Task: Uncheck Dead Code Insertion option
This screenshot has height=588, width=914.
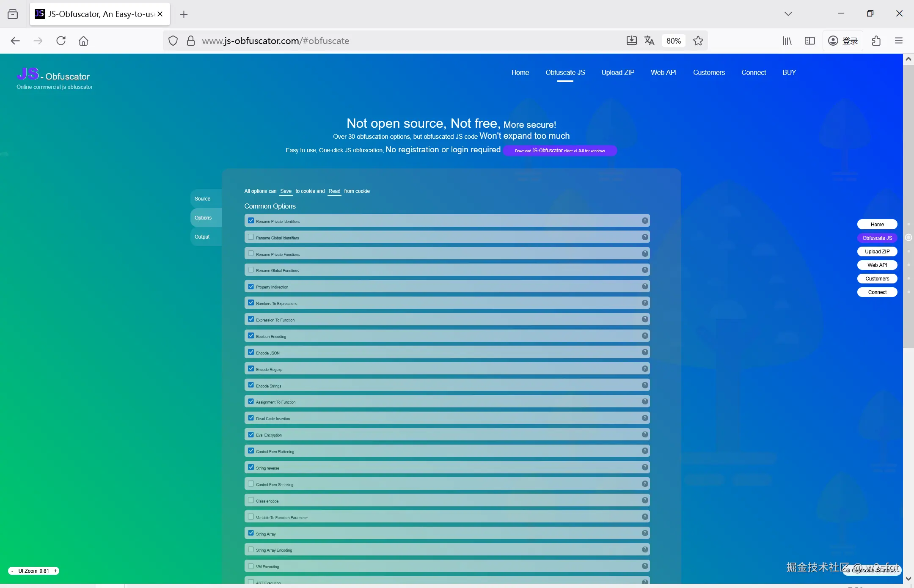Action: click(x=251, y=418)
